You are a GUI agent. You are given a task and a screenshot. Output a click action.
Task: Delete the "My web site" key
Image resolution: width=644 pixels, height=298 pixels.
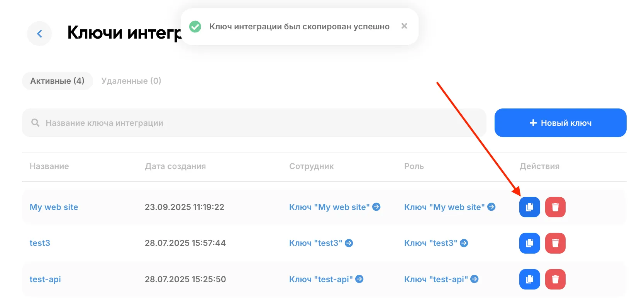coord(555,207)
